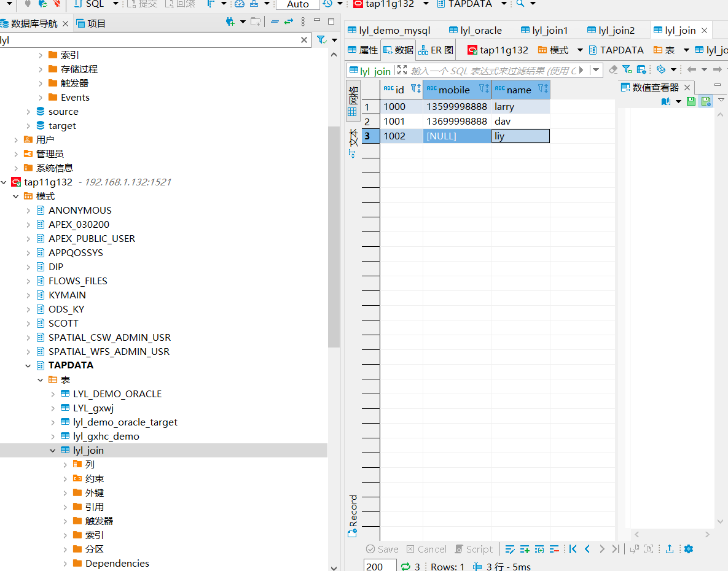Click the export data icon in bottom toolbar
Viewport: 728px width, 571px height.
tap(670, 549)
